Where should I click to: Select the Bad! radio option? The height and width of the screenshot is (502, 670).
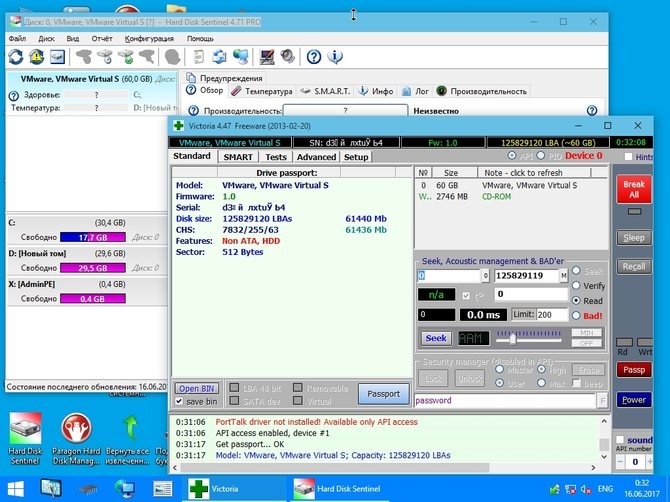tap(576, 316)
